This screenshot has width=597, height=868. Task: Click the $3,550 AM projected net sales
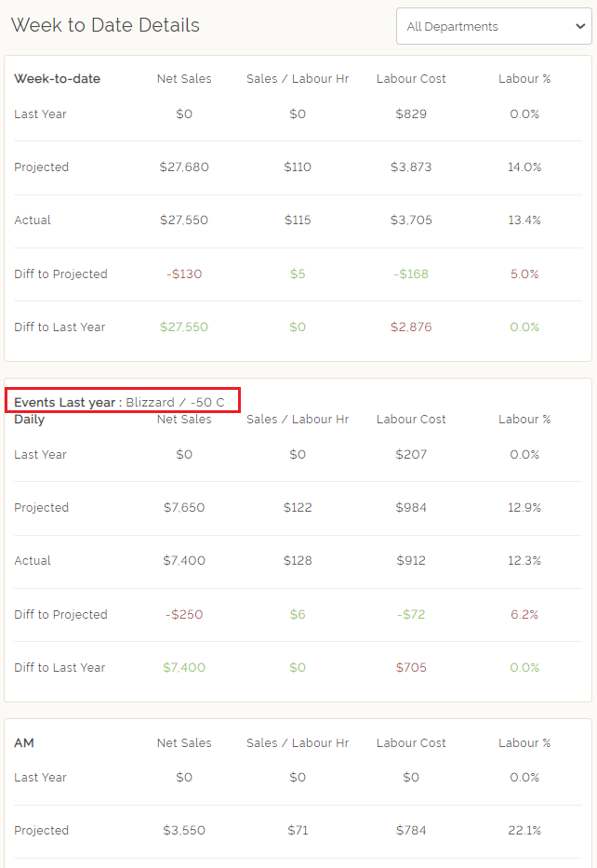184,831
